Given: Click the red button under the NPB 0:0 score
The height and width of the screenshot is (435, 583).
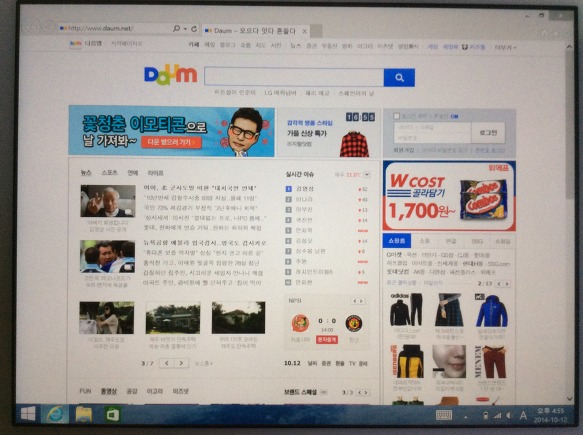Looking at the screenshot, I should pyautogui.click(x=327, y=339).
